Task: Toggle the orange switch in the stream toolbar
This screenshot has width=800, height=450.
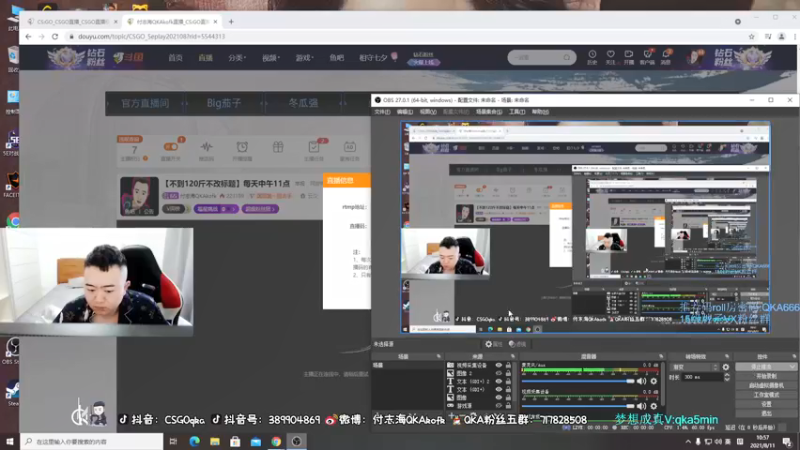Action: click(x=170, y=147)
